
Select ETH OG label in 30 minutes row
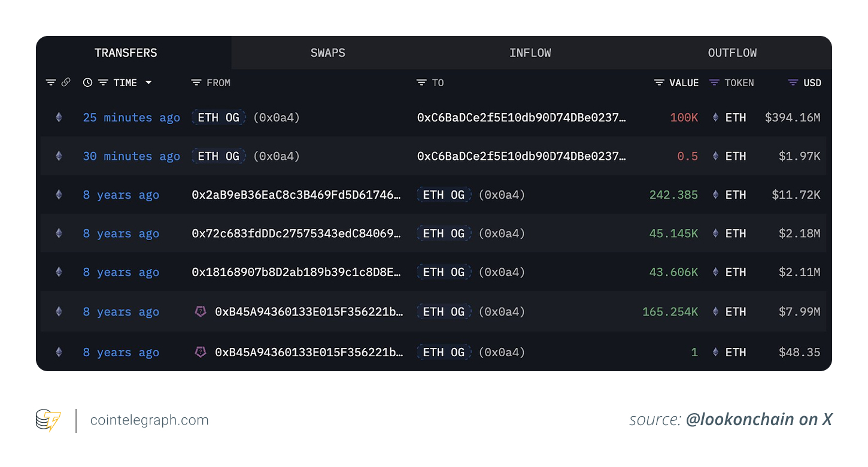pyautogui.click(x=218, y=156)
